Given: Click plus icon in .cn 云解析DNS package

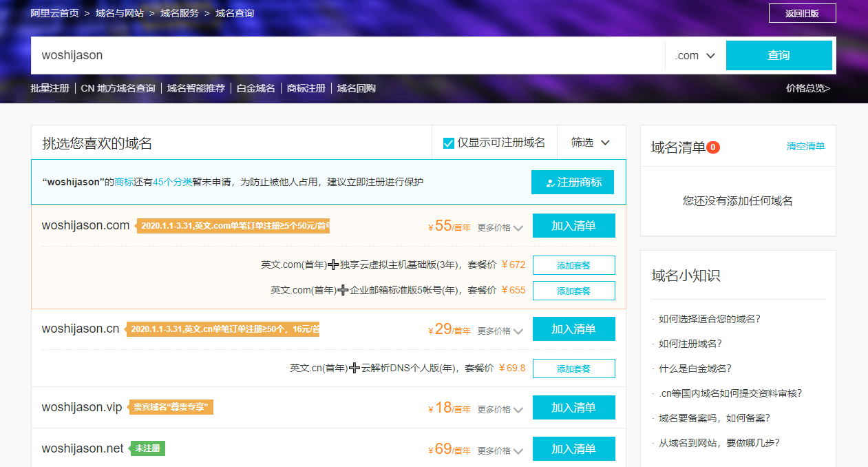Looking at the screenshot, I should tap(354, 368).
